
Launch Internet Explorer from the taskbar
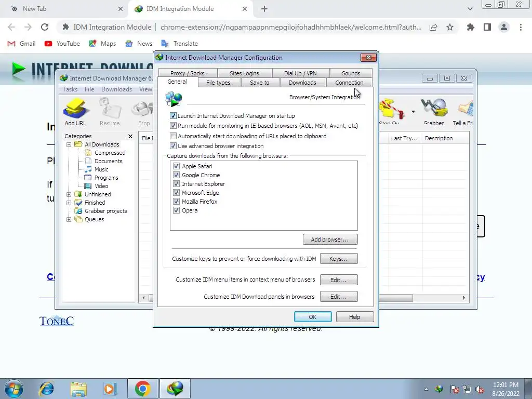46,389
